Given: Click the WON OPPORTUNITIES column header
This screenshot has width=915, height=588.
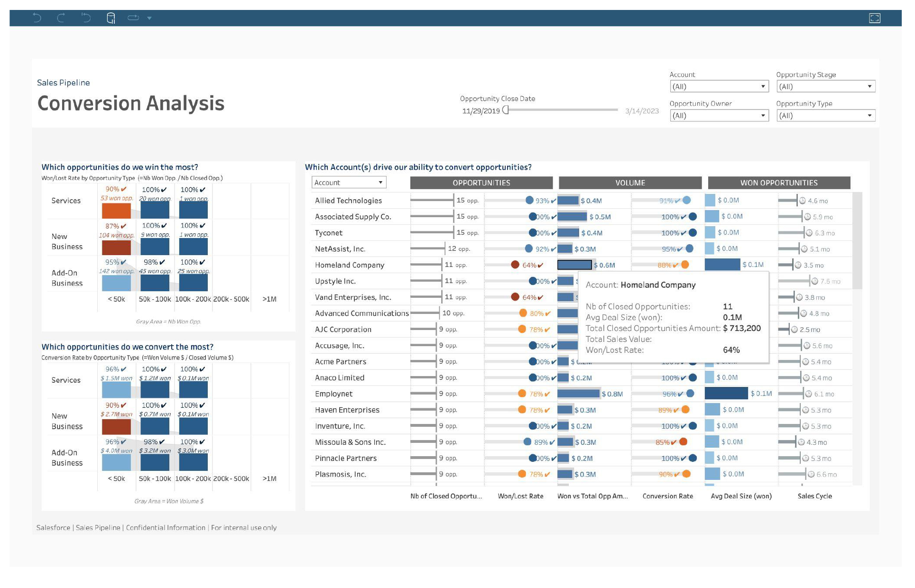Looking at the screenshot, I should point(778,183).
